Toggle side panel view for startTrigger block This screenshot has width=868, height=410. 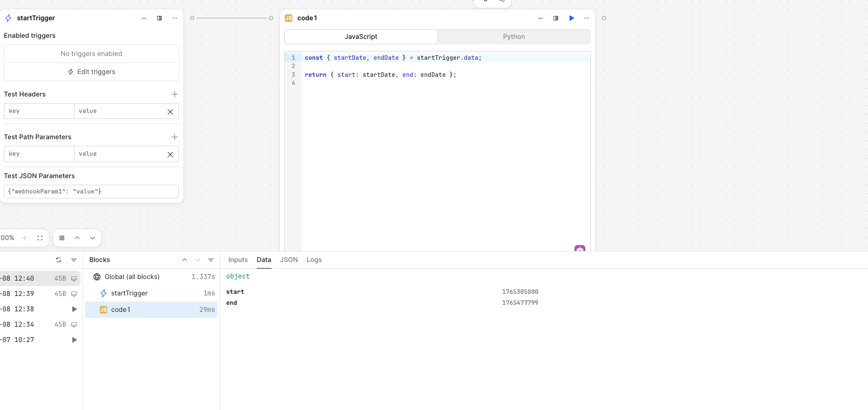coord(159,18)
